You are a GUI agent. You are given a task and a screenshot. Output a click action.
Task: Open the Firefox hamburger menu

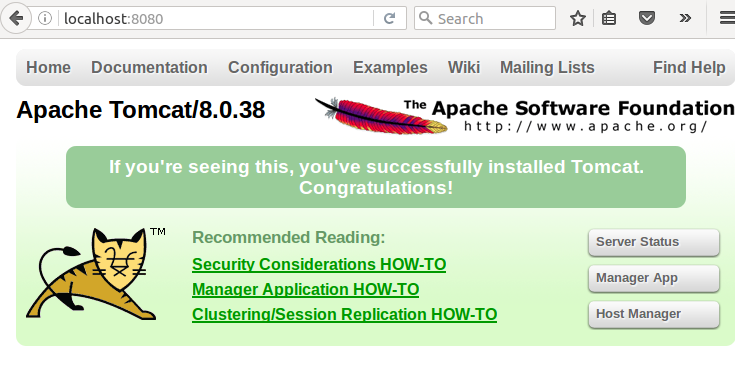coord(727,18)
